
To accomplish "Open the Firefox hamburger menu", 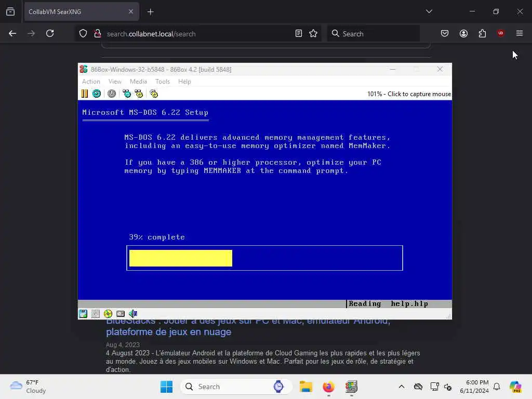I will click(520, 33).
